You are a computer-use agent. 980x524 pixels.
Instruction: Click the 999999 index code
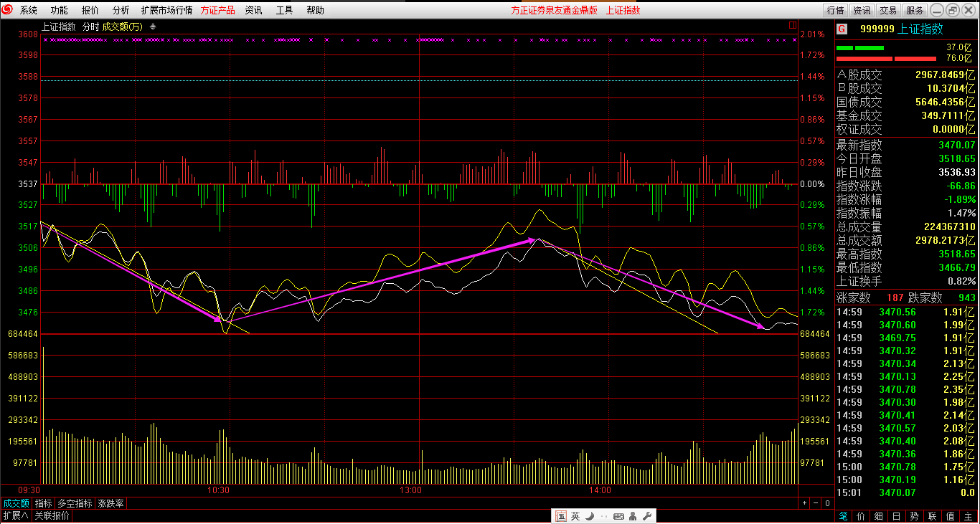tap(877, 29)
